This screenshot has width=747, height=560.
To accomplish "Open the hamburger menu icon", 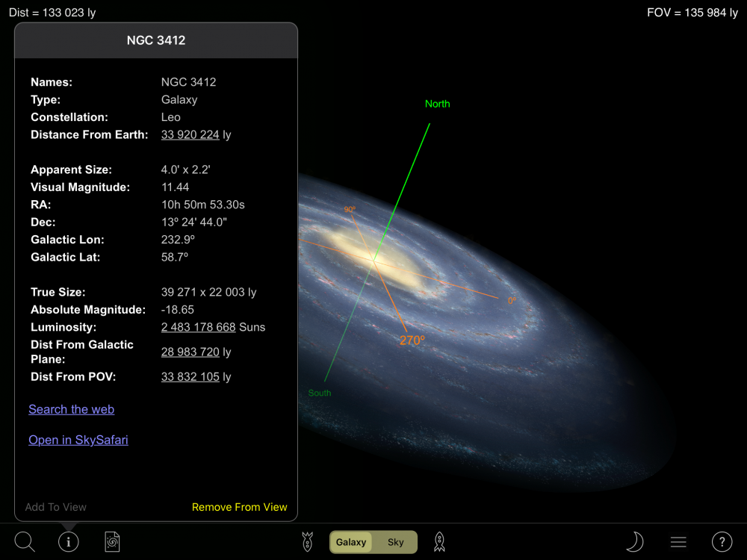I will click(678, 542).
